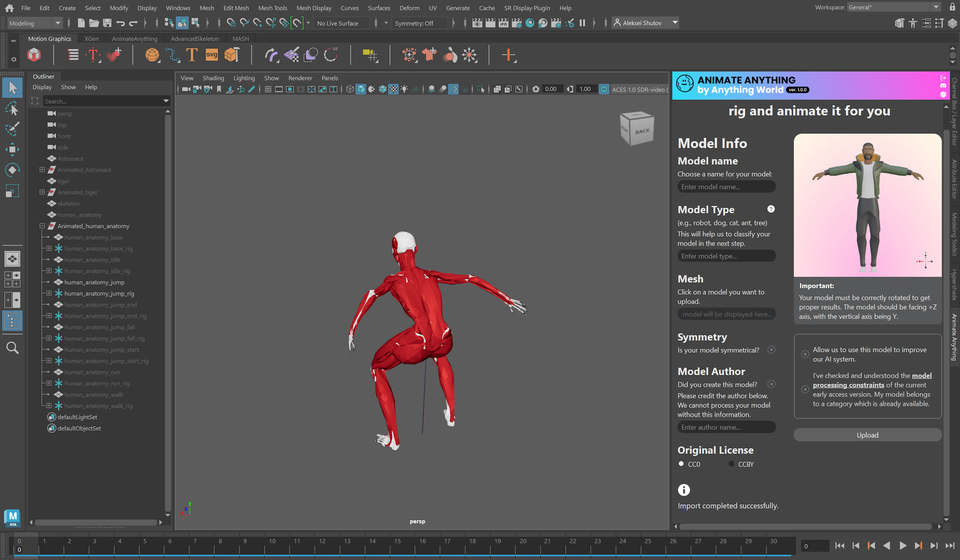Expand the Animated_tiger outliner node

point(42,192)
